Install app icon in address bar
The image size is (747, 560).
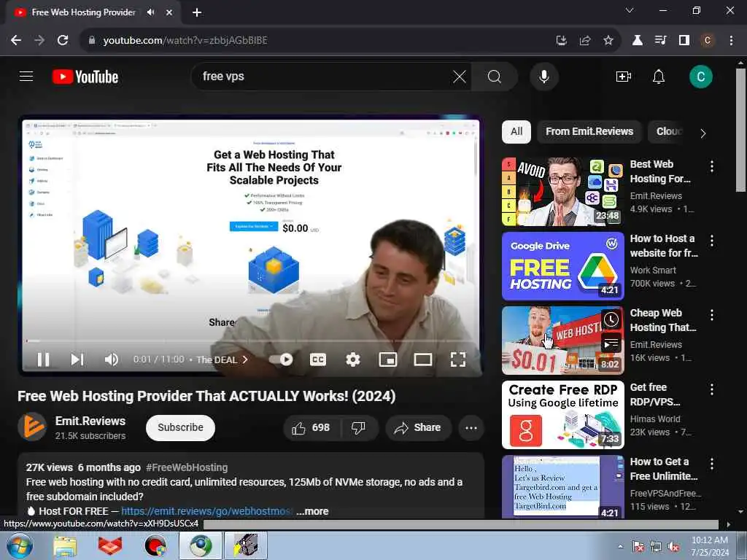point(562,41)
